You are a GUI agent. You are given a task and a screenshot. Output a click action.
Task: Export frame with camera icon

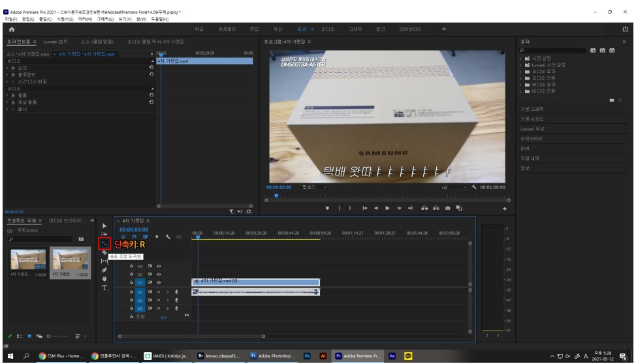pos(447,208)
